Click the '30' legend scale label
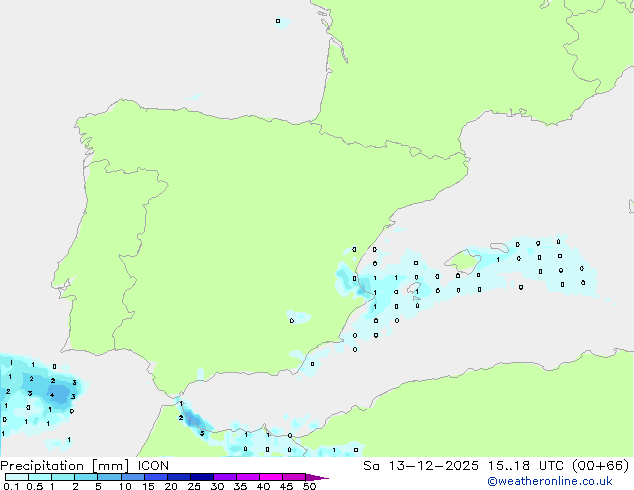634x490 pixels. tap(217, 486)
